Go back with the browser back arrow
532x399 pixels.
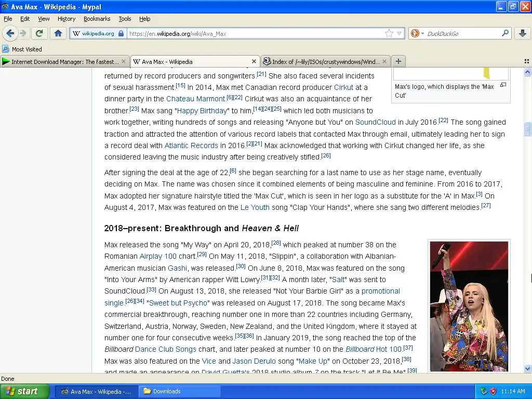pos(10,33)
